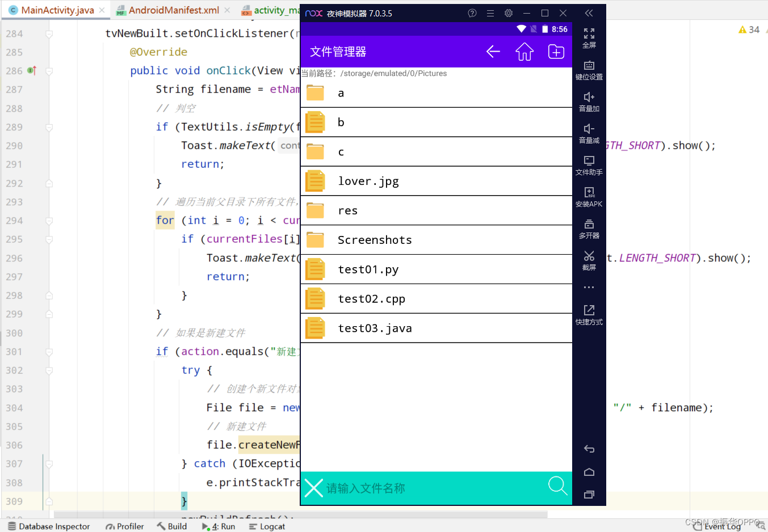Click the Android recent apps button

pos(589,495)
